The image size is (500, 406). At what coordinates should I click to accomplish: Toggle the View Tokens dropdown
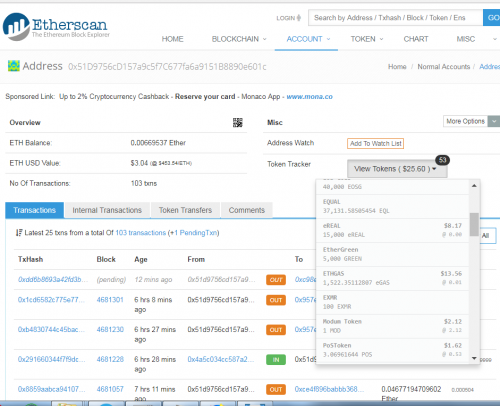[397, 169]
